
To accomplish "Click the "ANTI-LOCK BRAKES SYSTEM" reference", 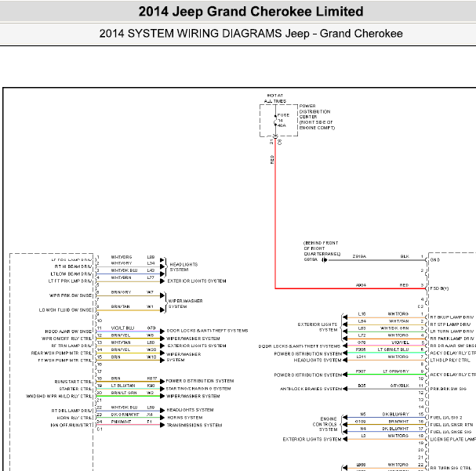I will pos(311,389).
